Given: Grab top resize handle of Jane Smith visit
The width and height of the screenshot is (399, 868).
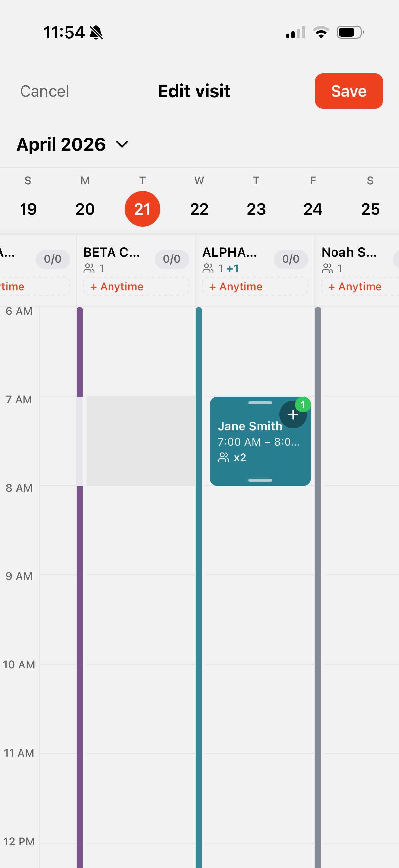Looking at the screenshot, I should (260, 403).
